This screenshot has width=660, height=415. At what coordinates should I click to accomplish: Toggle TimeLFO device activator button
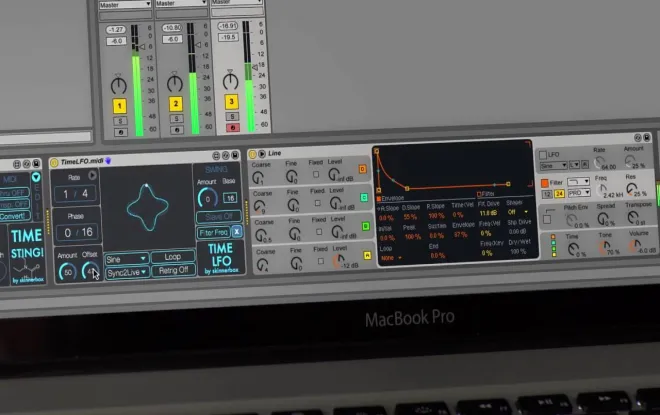(x=54, y=162)
